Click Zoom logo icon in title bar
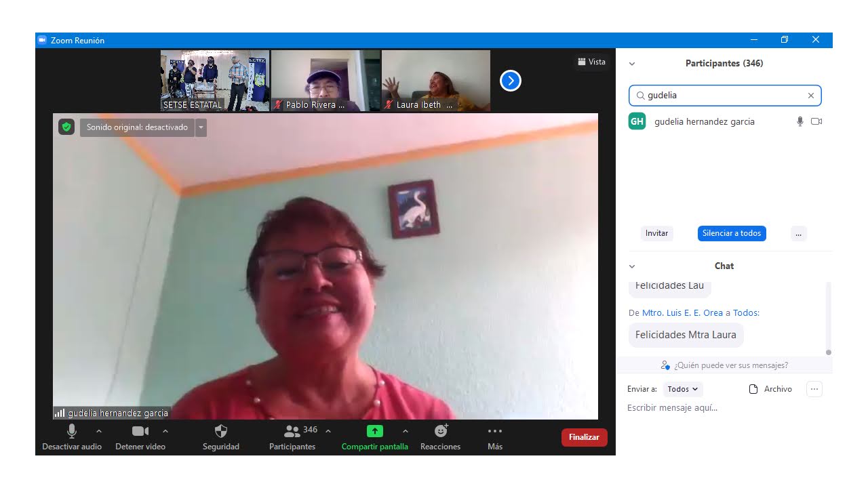The image size is (868, 488). [42, 40]
